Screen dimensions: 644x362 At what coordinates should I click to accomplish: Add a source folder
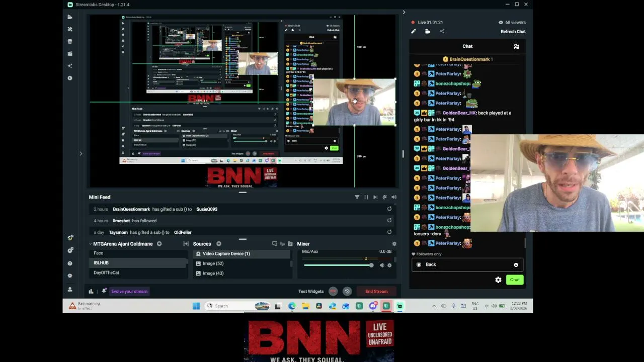pyautogui.click(x=290, y=244)
